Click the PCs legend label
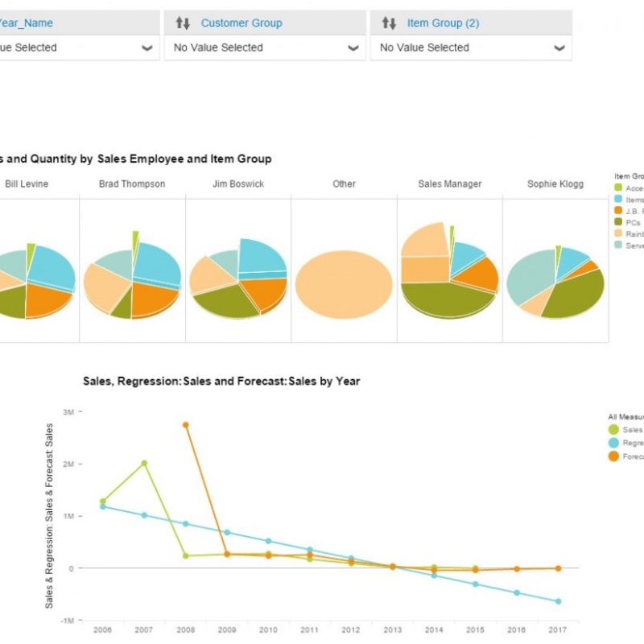 633,222
